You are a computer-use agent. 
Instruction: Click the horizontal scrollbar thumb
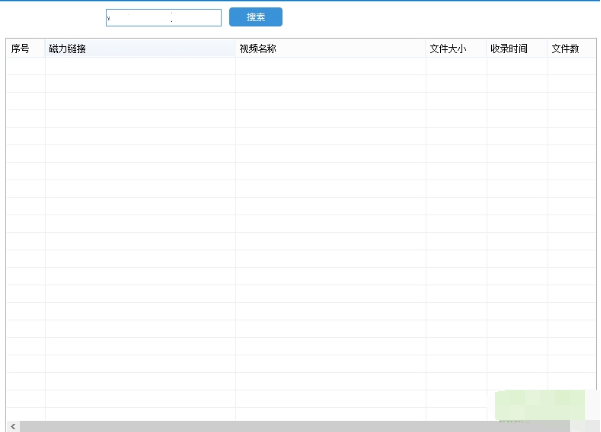coord(295,426)
